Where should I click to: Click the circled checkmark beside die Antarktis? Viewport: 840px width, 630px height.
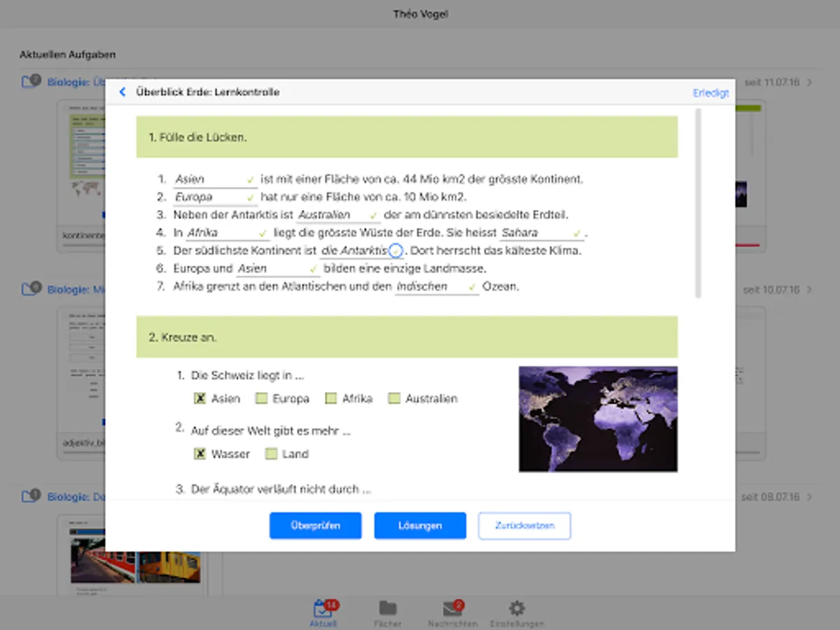point(395,251)
